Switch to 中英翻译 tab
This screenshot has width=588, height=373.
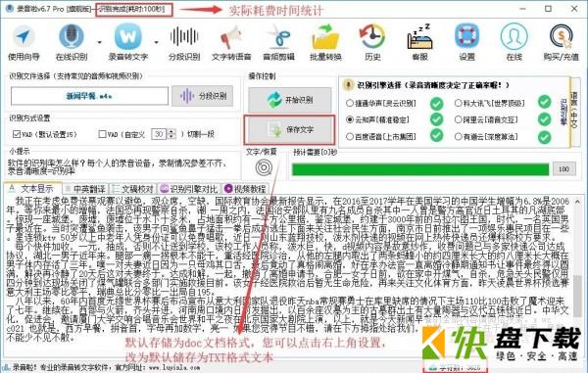coord(85,189)
